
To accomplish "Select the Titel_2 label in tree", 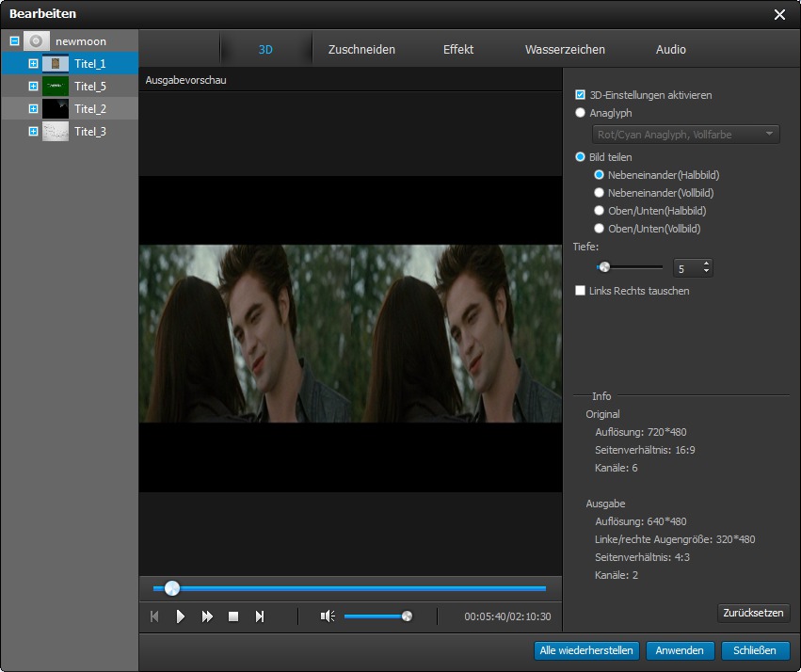I will tap(90, 109).
